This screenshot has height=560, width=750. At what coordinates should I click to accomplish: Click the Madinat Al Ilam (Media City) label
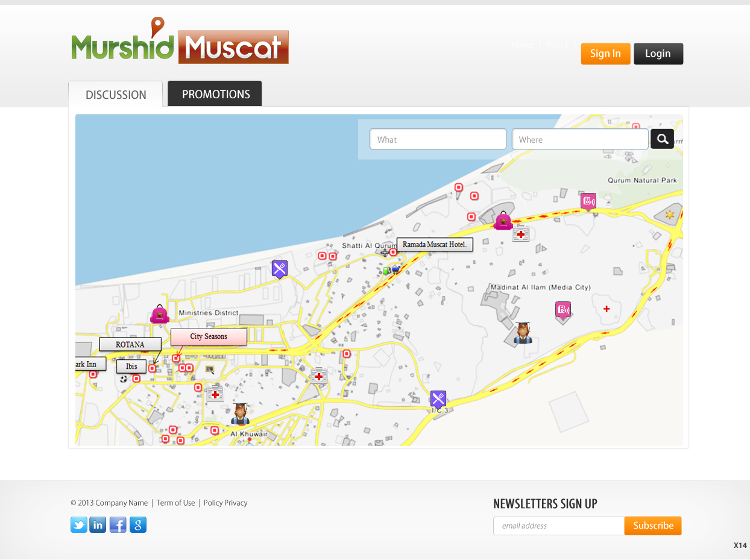pyautogui.click(x=540, y=288)
